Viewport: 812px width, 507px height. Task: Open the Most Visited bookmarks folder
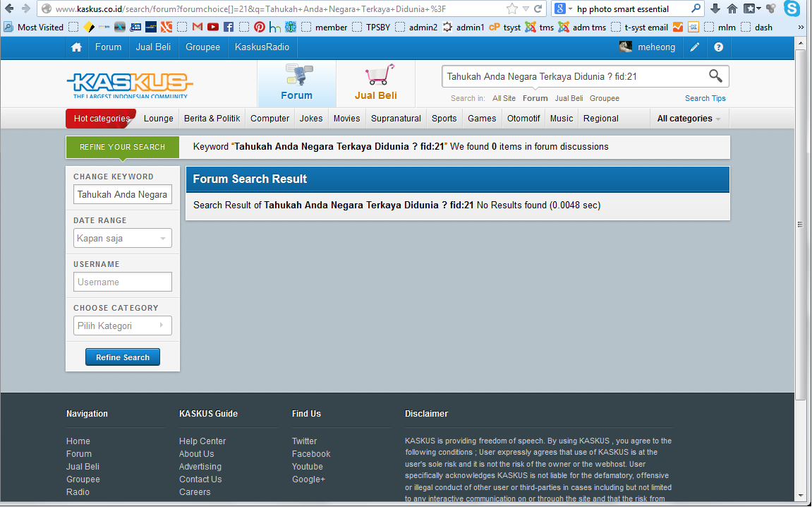click(34, 27)
